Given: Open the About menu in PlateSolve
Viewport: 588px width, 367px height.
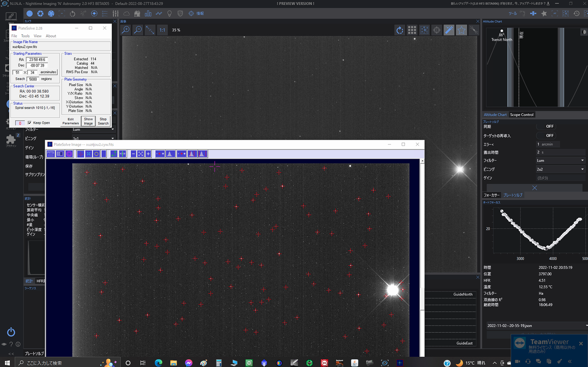Looking at the screenshot, I should pyautogui.click(x=51, y=36).
